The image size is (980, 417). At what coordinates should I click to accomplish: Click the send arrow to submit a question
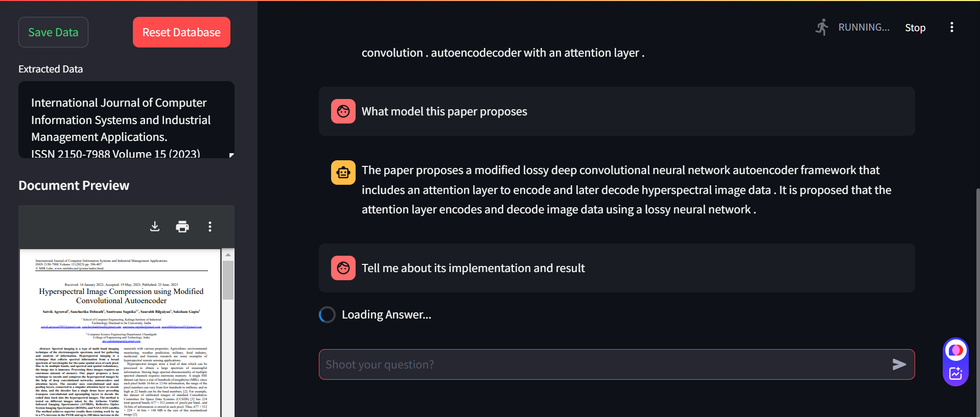pyautogui.click(x=900, y=364)
